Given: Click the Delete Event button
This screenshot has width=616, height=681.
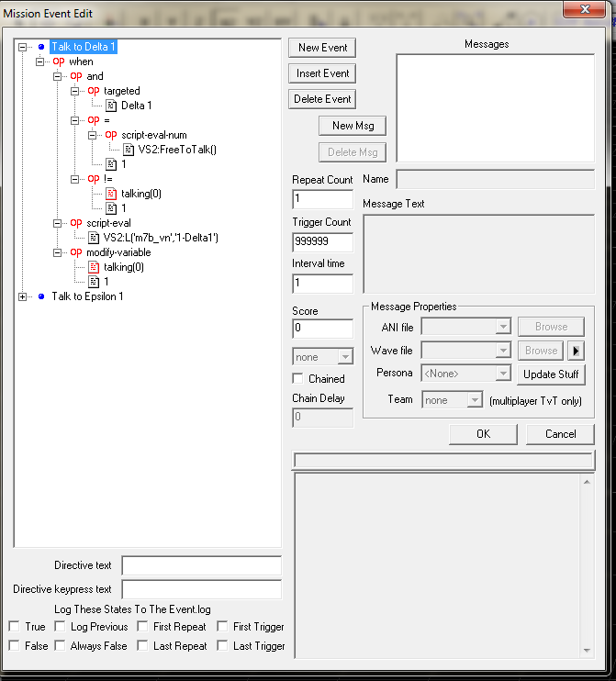Looking at the screenshot, I should pos(322,99).
